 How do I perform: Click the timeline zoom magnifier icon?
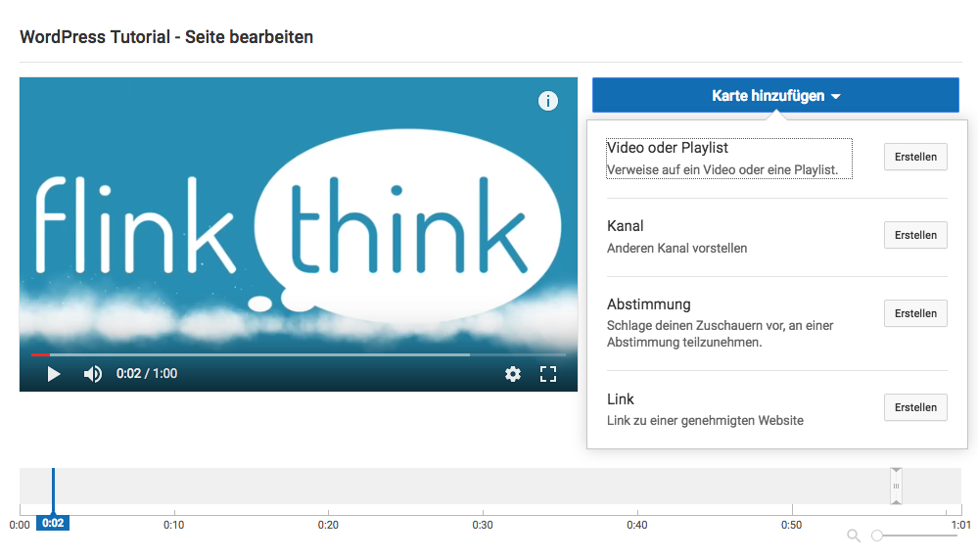coord(854,536)
